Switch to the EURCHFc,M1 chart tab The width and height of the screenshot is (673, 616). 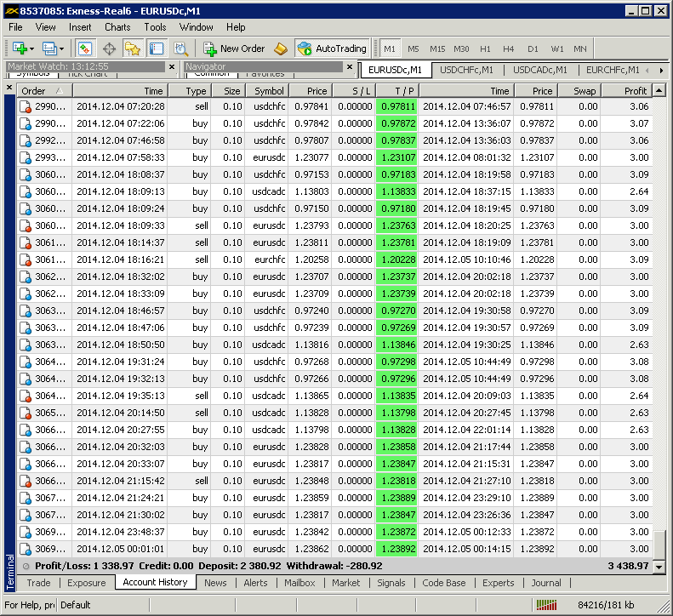point(613,70)
